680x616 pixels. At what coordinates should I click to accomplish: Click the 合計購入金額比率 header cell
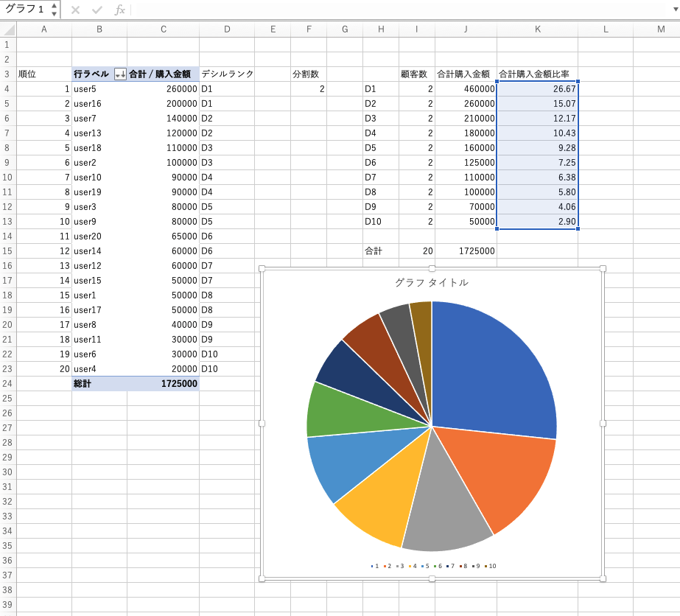[x=537, y=74]
